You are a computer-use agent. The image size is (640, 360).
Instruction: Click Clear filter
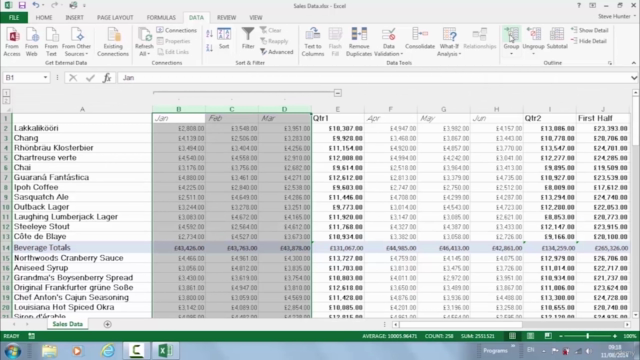[271, 30]
